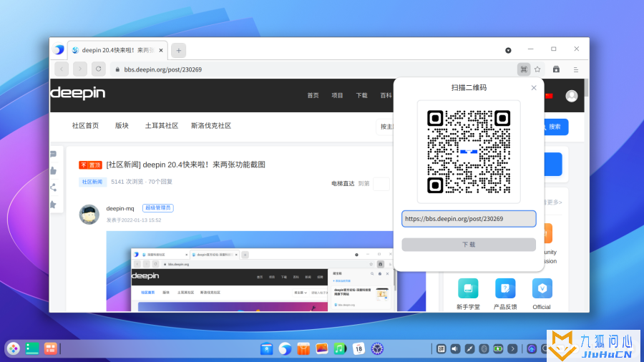Click the address bar URL
The height and width of the screenshot is (362, 644).
[163, 69]
